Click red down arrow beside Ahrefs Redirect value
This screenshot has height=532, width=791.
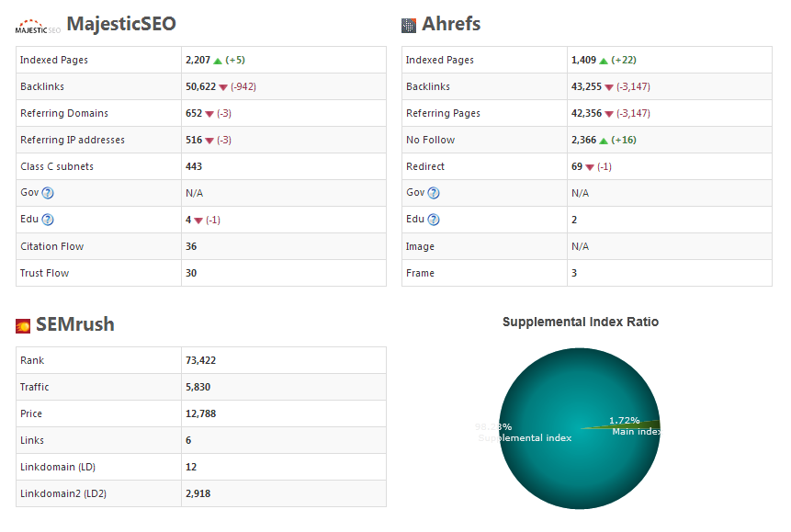(590, 167)
